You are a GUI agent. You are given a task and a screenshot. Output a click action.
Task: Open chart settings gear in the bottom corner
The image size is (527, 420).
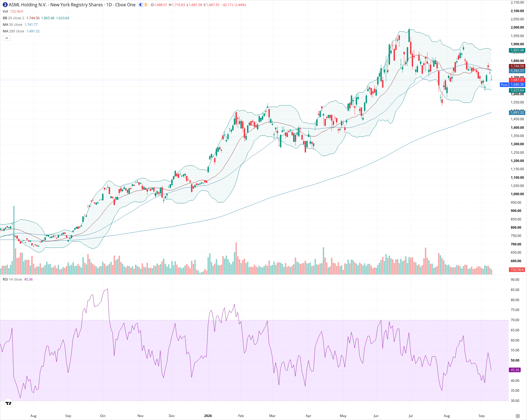point(518,416)
